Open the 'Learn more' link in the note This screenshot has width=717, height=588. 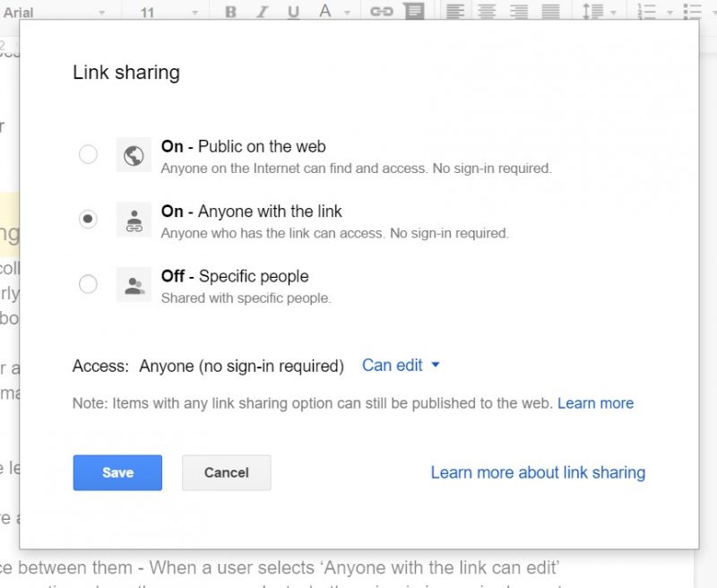click(x=595, y=403)
